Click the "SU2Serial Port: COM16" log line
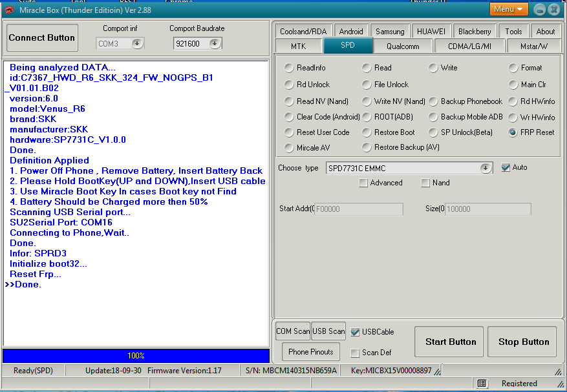 [61, 222]
